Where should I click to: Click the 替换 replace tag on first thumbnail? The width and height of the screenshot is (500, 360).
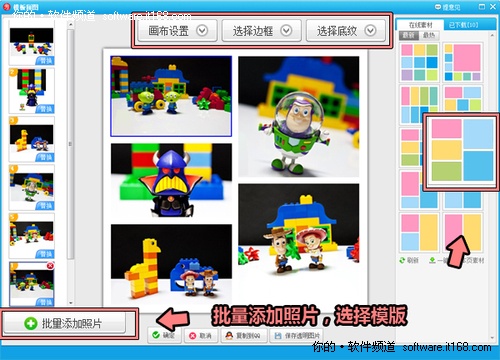[46, 60]
